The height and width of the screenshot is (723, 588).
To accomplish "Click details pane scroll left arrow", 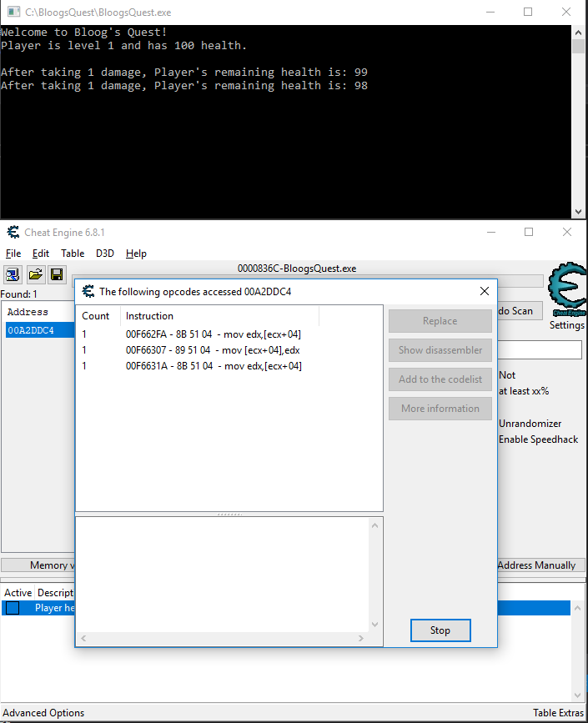I will [x=83, y=638].
